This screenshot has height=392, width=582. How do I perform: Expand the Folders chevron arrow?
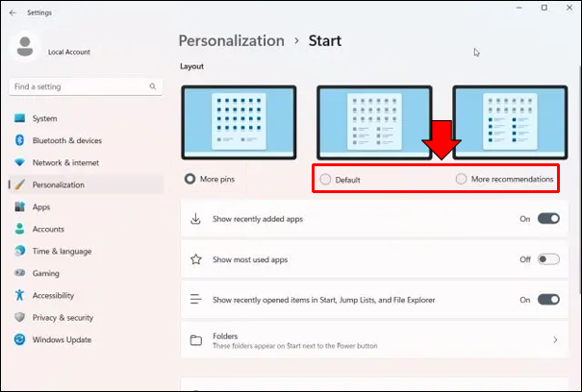click(x=555, y=340)
